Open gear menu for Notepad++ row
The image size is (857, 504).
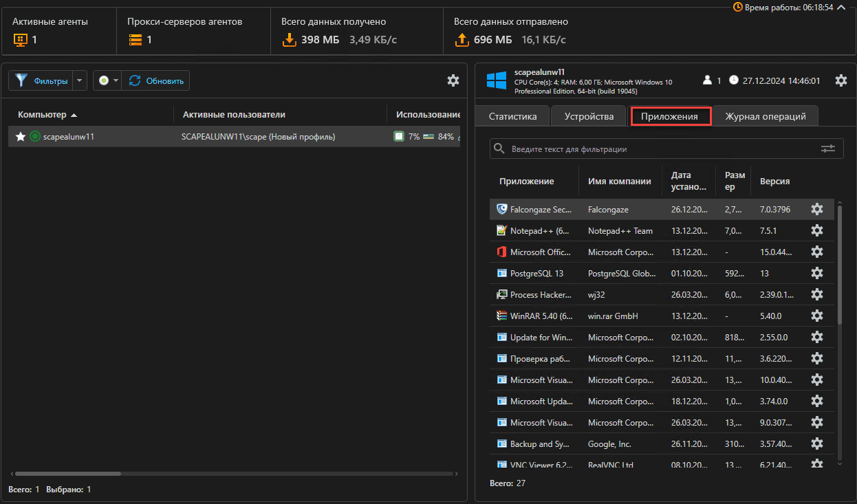pyautogui.click(x=817, y=230)
